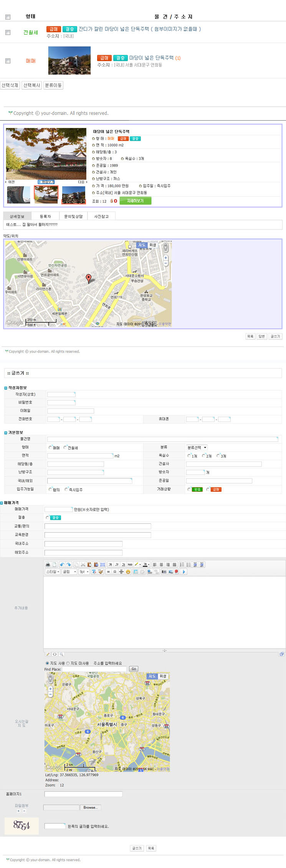Screen dimensions: 286x868
Task: Insert a smiley emoticon in editor
Action: [128, 572]
